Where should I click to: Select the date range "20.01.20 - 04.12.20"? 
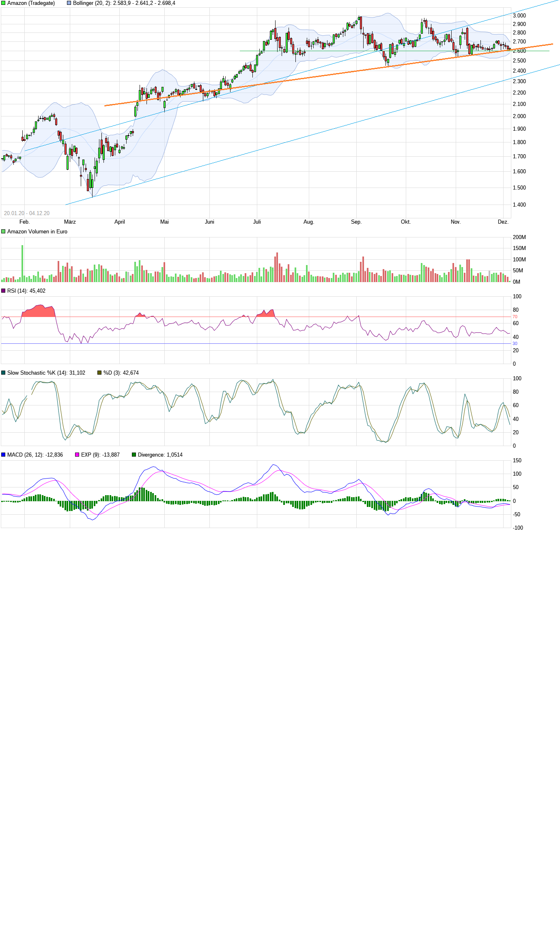(27, 213)
